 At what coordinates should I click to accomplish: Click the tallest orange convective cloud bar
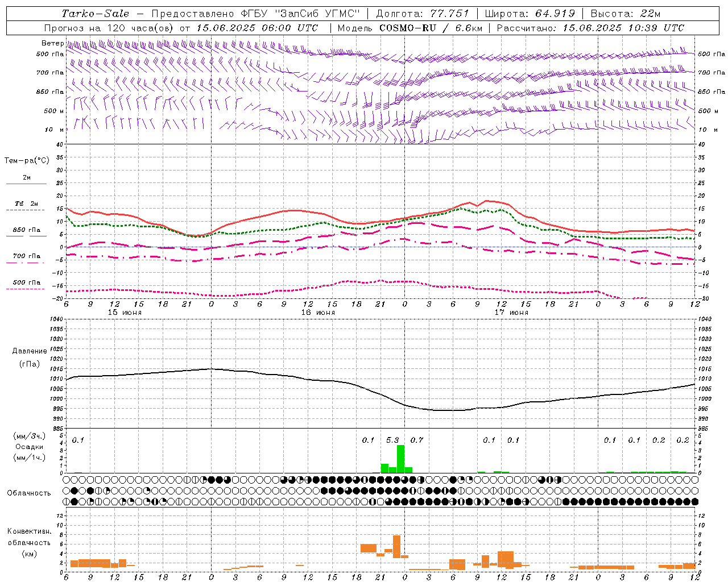tap(396, 546)
